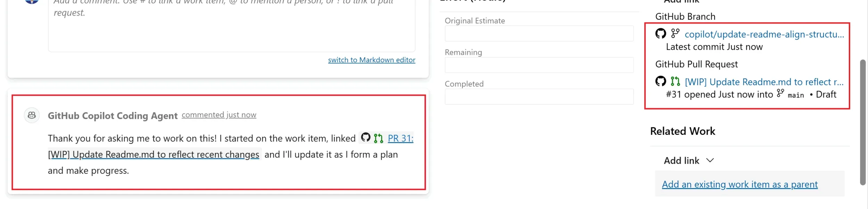Click the GitHub icon beside the pull request link

coord(660,81)
